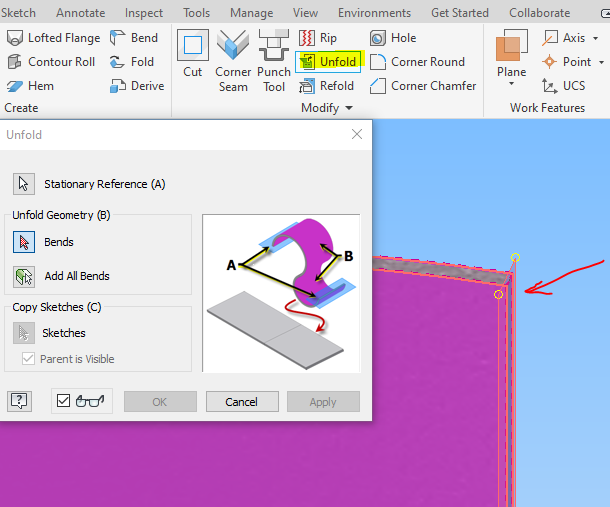Open the Get Started tab
Screen dimensions: 610x507
(460, 13)
